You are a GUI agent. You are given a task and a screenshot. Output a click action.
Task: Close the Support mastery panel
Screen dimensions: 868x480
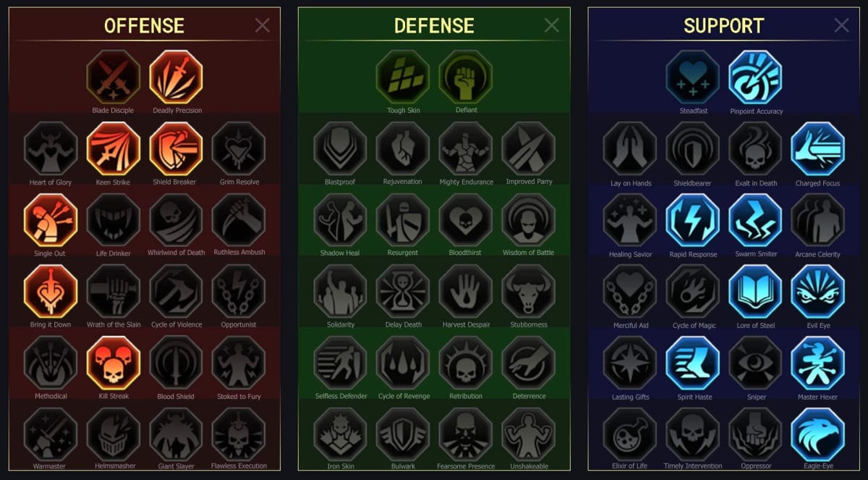pyautogui.click(x=842, y=25)
